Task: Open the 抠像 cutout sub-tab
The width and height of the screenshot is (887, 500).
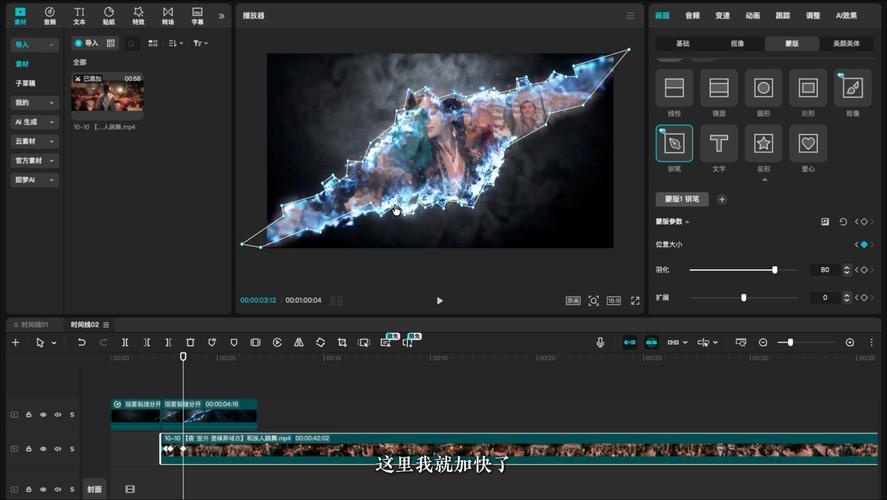Action: point(737,44)
